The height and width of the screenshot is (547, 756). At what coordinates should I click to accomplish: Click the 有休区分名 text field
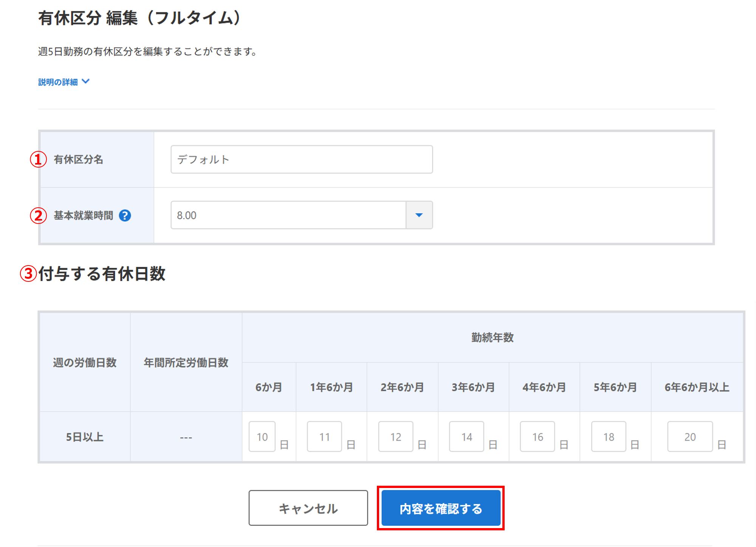point(301,159)
